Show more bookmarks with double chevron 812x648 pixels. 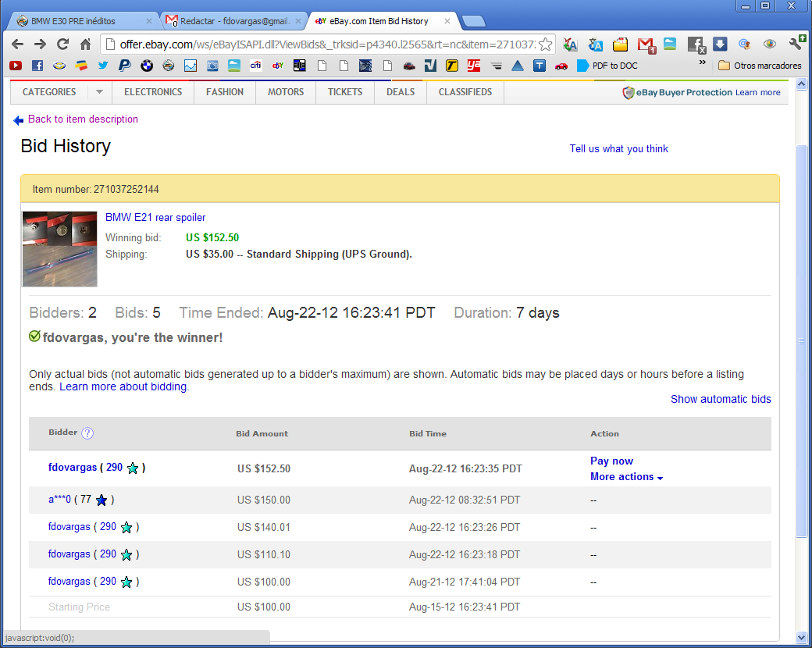[x=702, y=62]
